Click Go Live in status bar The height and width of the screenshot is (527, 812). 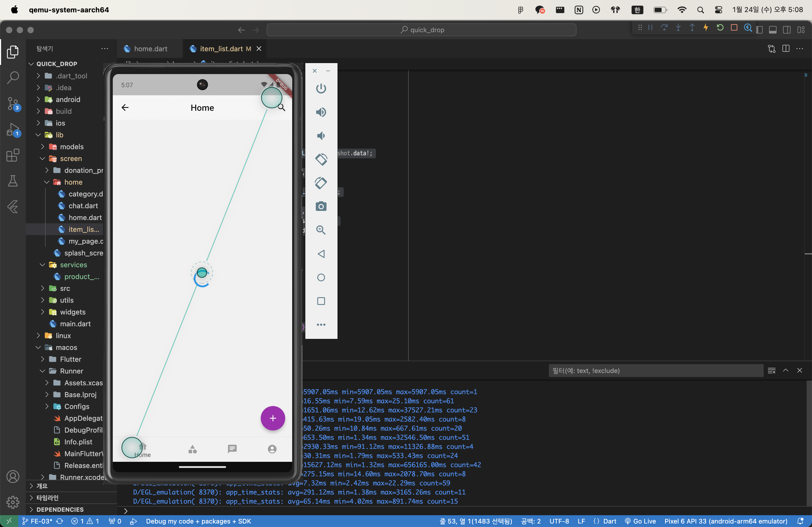640,521
